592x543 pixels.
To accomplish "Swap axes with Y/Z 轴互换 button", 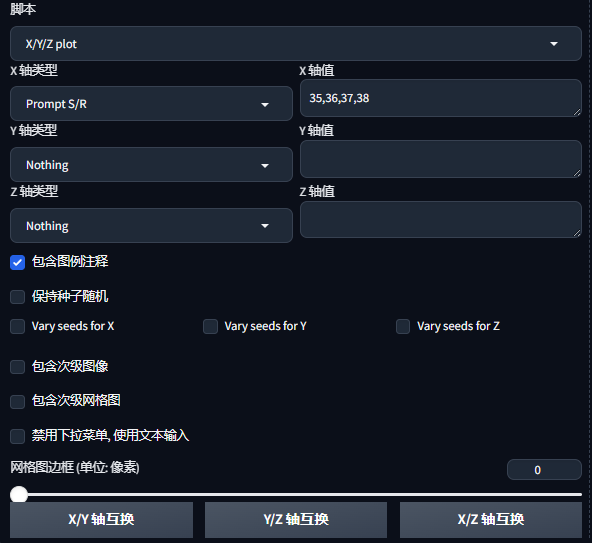I will pos(296,520).
